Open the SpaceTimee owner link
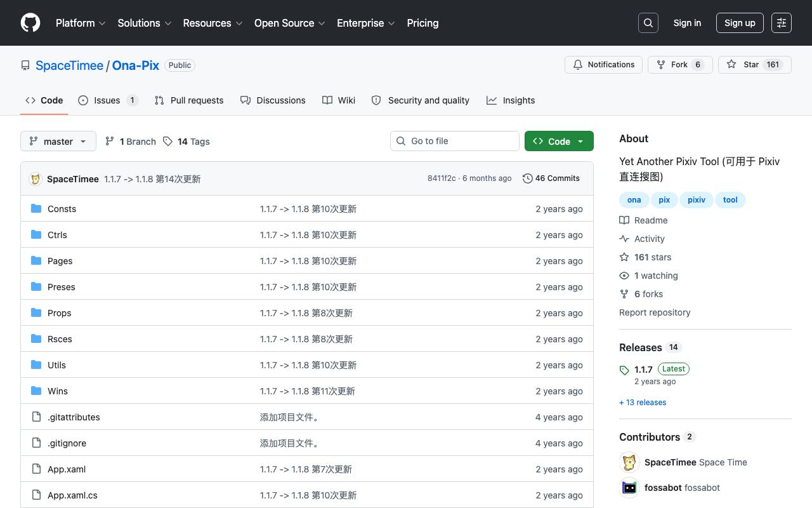The image size is (812, 508). pyautogui.click(x=69, y=65)
